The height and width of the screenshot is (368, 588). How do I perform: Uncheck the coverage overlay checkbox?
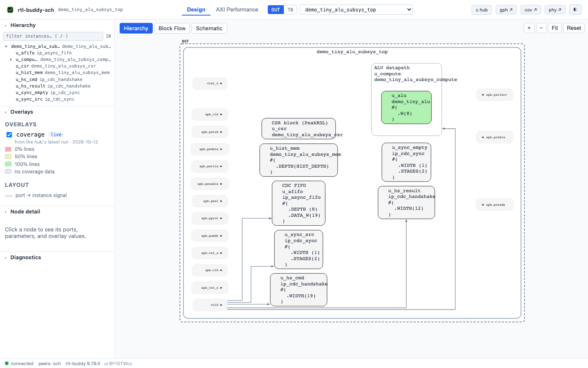click(x=9, y=135)
